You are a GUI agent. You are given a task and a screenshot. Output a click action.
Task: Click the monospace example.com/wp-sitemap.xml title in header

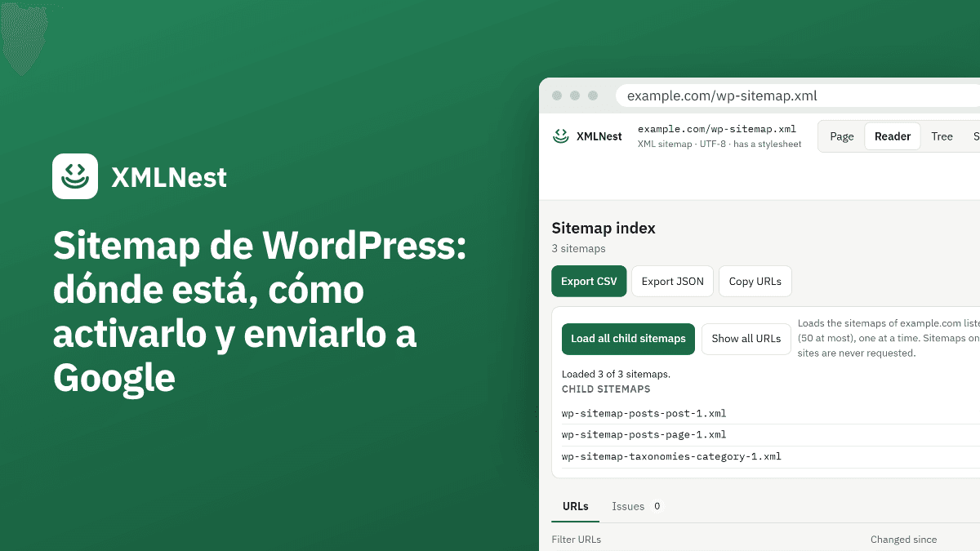pos(717,129)
